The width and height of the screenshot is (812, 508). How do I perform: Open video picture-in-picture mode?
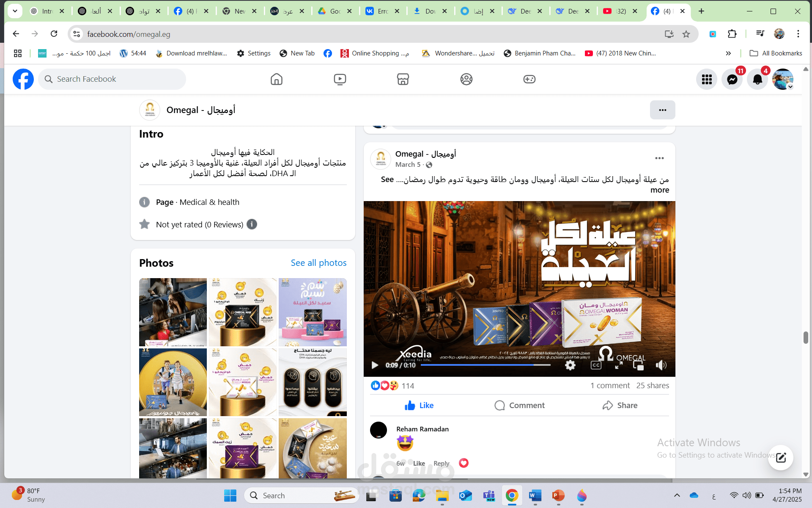[x=638, y=365]
